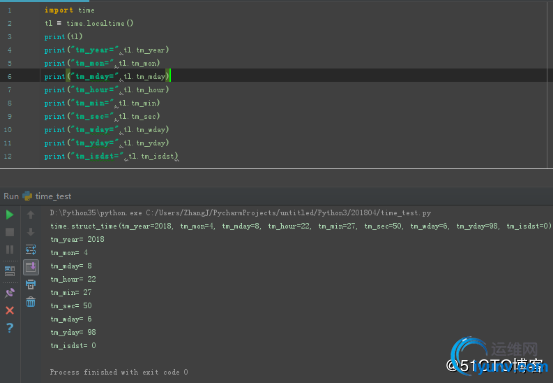The width and height of the screenshot is (554, 383).
Task: Click the print output icon
Action: (x=31, y=284)
